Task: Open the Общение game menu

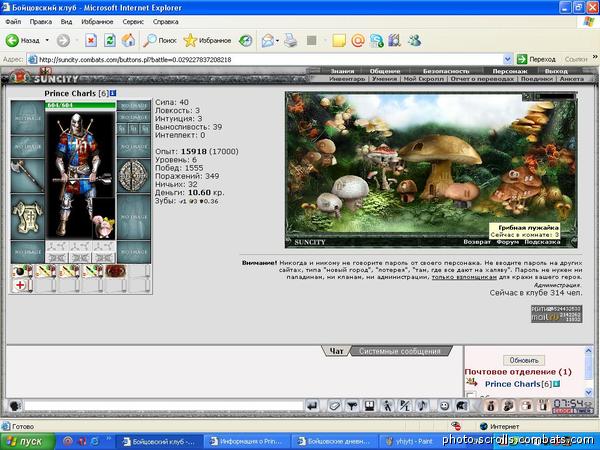Action: [x=385, y=71]
